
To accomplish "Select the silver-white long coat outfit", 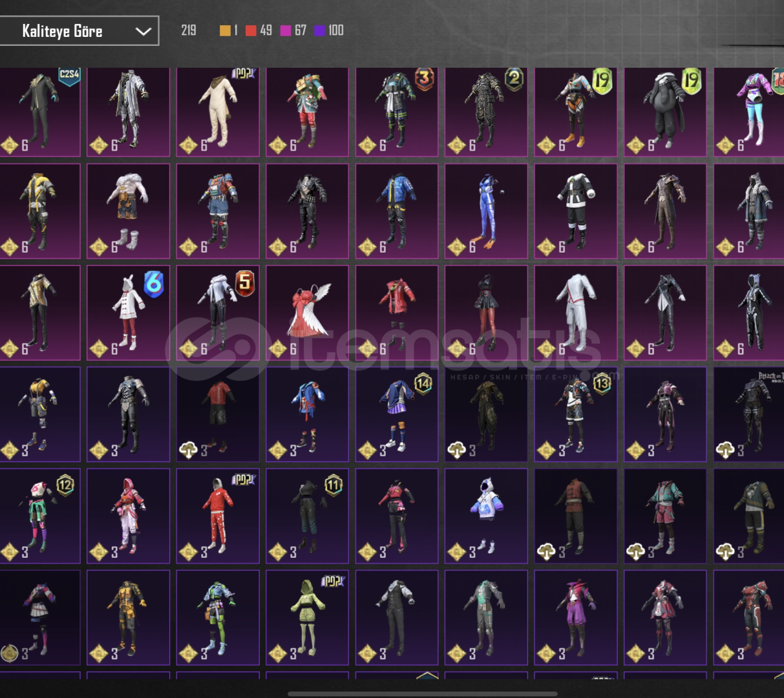I will [x=129, y=111].
